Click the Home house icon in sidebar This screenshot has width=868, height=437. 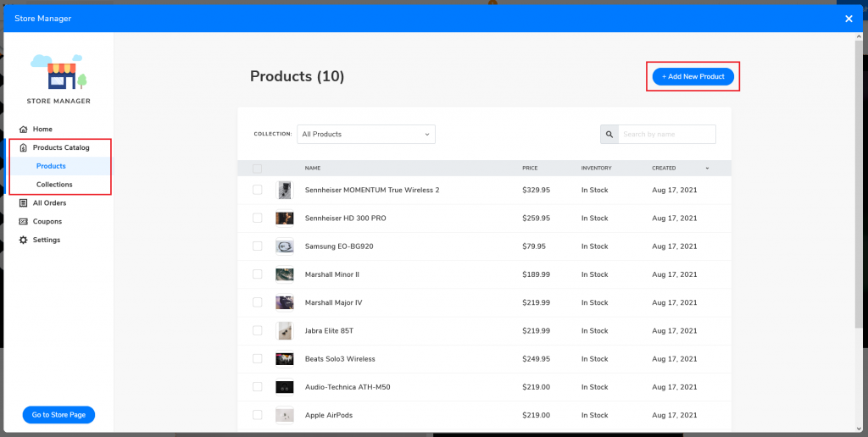pos(23,130)
